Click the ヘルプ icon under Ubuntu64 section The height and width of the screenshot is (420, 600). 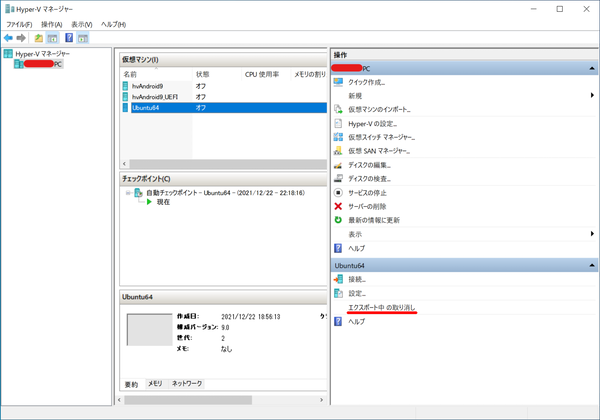tap(338, 321)
